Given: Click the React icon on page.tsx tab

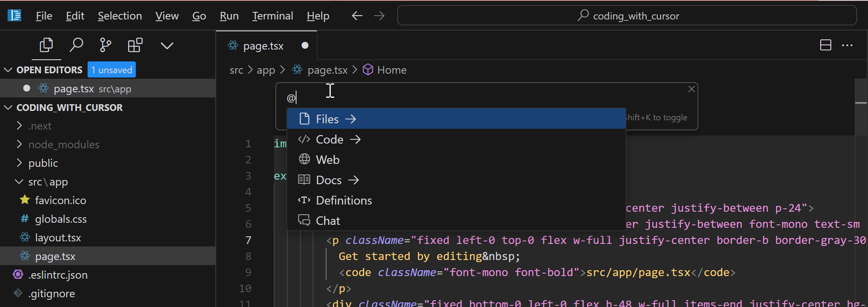Looking at the screenshot, I should (x=233, y=45).
